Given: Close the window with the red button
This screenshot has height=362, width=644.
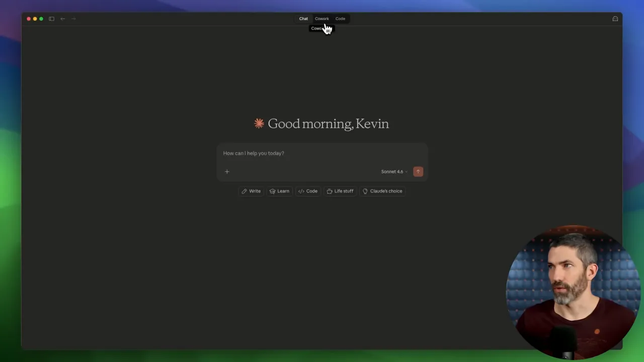Looking at the screenshot, I should point(29,19).
